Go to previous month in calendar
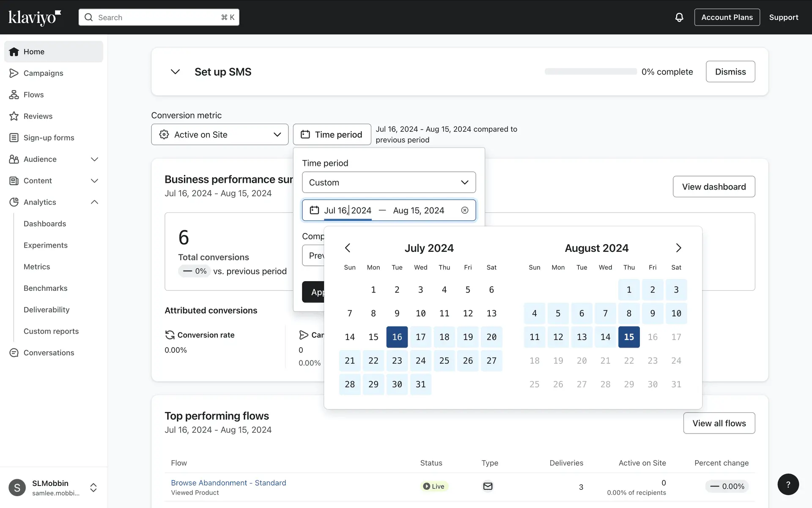Screen dimensions: 812x508 pos(348,248)
